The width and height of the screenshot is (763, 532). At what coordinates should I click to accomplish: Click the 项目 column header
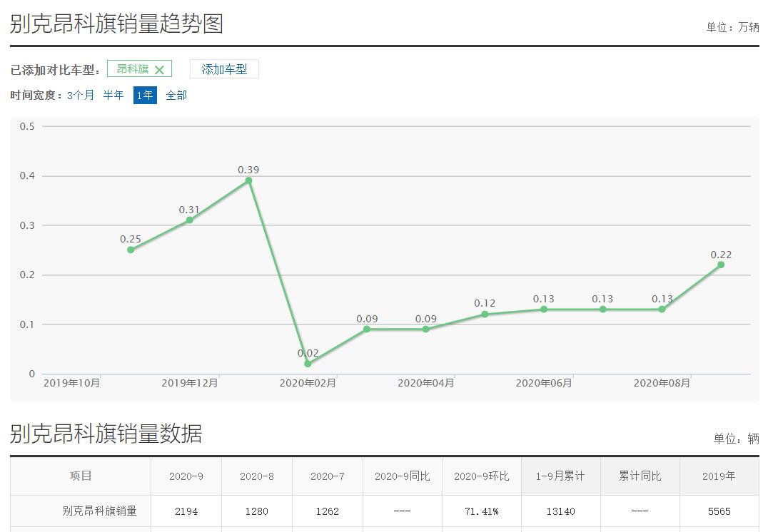point(80,476)
